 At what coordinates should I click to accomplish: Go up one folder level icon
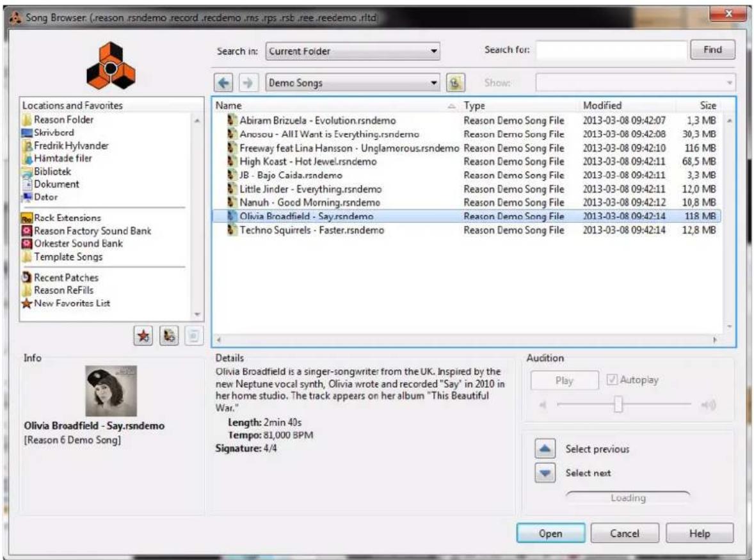coord(455,83)
